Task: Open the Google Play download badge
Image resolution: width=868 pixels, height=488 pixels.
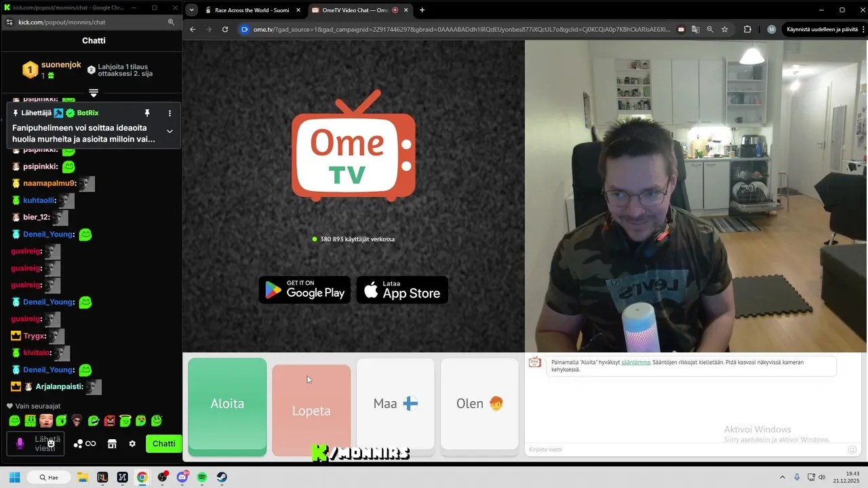Action: click(304, 290)
